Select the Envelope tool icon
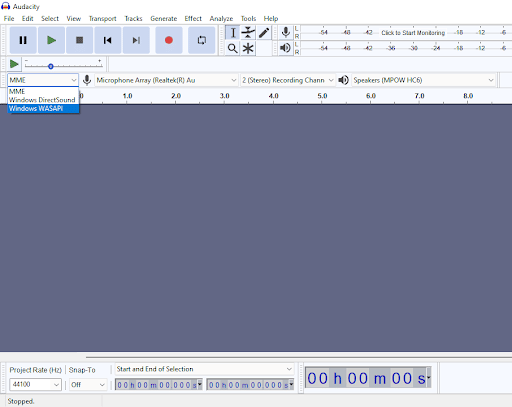 click(x=248, y=33)
